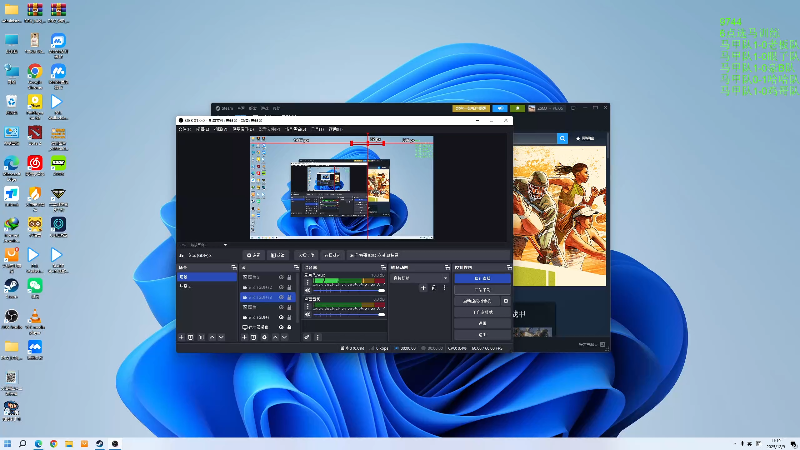Open virtual camera settings gear in Controls dock

[x=506, y=301]
